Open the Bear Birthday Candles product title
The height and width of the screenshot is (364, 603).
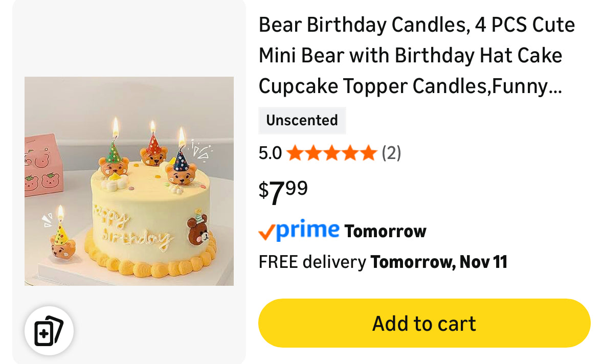click(x=416, y=55)
